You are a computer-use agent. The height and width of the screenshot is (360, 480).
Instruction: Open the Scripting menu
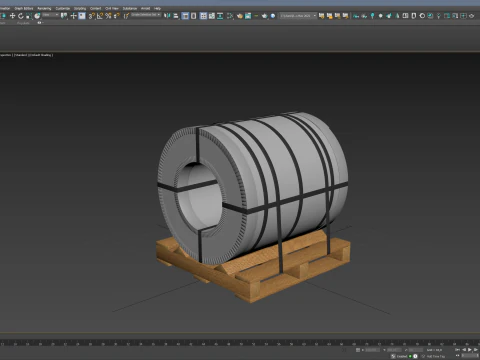click(x=80, y=8)
